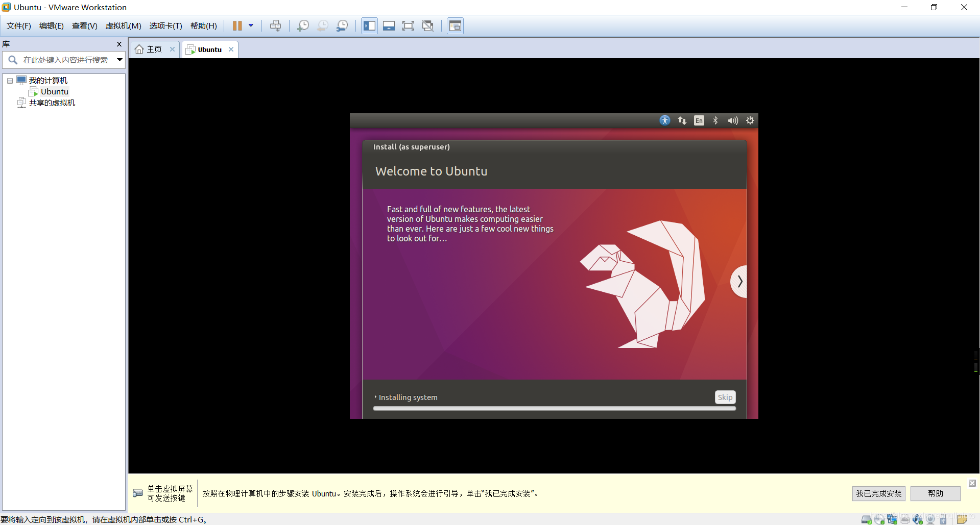Expand the Installing system details triangle
This screenshot has width=980, height=525.
coord(375,397)
